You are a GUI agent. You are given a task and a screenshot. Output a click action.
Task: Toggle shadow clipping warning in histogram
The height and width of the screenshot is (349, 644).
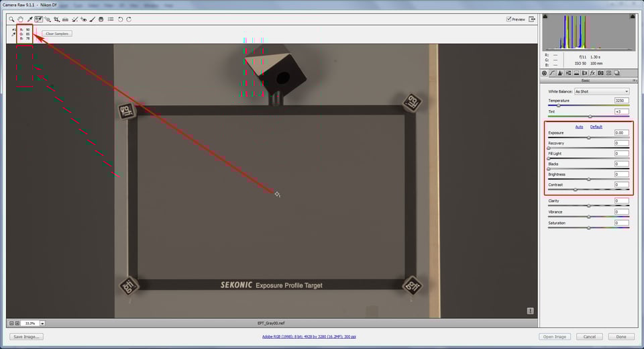point(545,16)
